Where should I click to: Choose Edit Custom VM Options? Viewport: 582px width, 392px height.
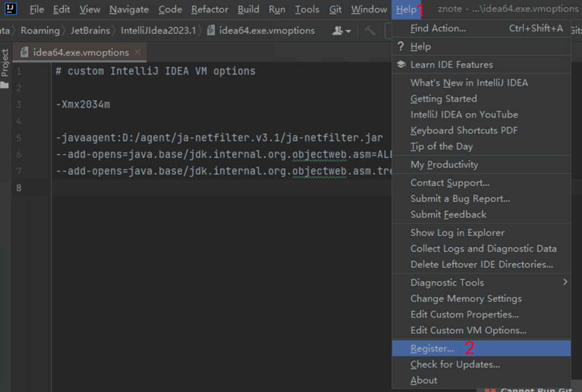481,330
